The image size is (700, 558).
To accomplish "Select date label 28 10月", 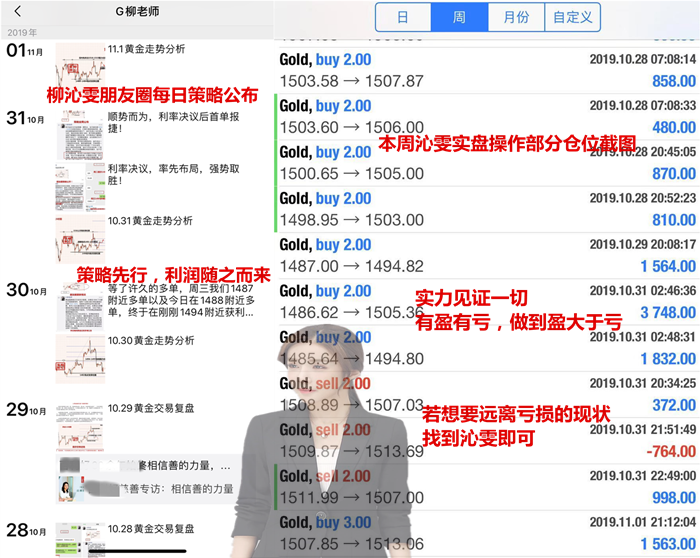I will pyautogui.click(x=26, y=530).
